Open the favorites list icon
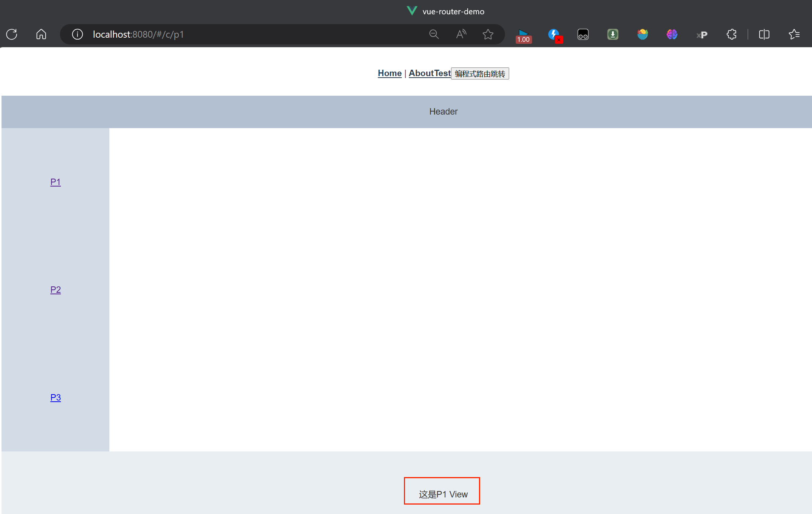 [x=794, y=34]
